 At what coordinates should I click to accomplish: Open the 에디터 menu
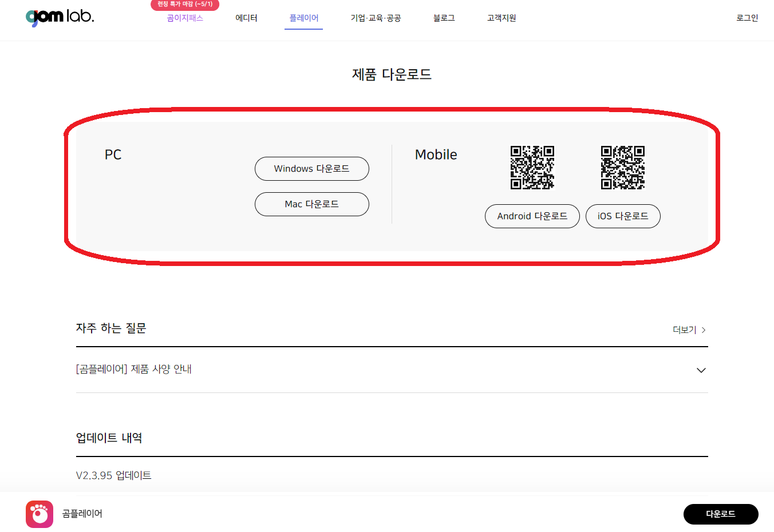246,18
